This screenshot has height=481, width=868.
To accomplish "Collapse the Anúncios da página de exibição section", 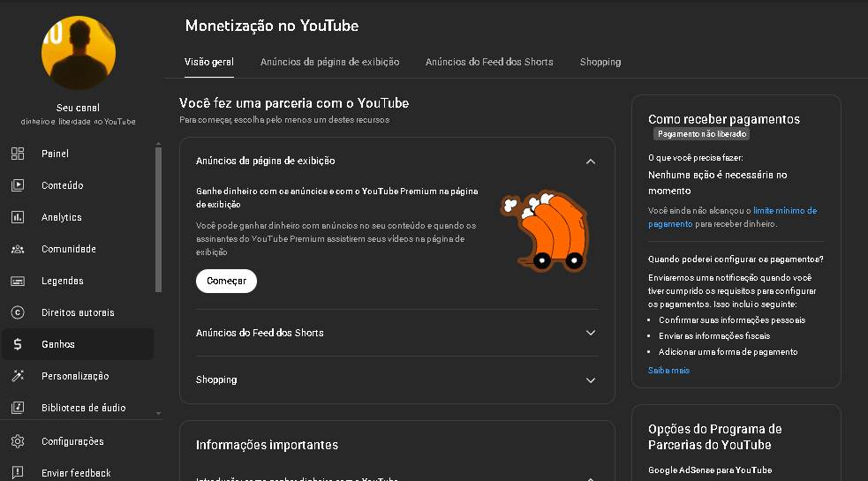I will (591, 162).
